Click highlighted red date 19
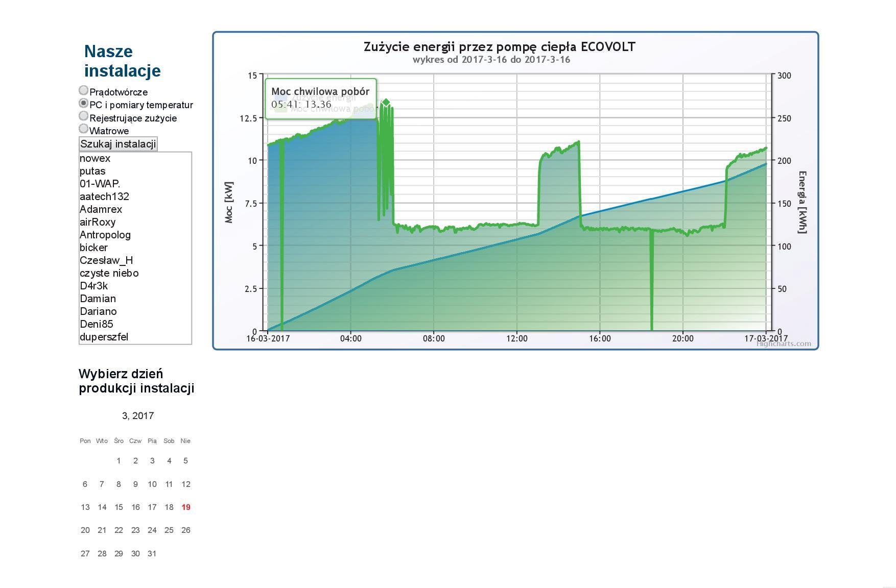The image size is (896, 588). click(186, 507)
